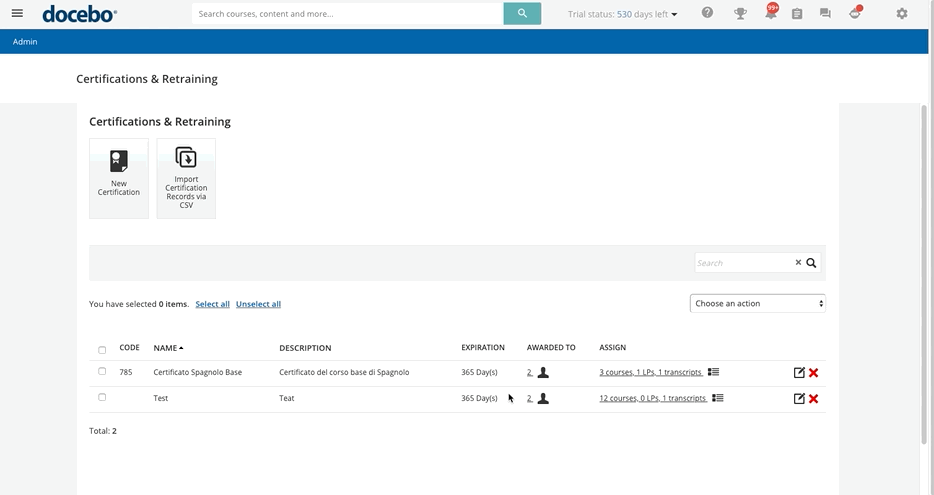Open the admin settings gear icon
This screenshot has height=495, width=934.
click(902, 13)
